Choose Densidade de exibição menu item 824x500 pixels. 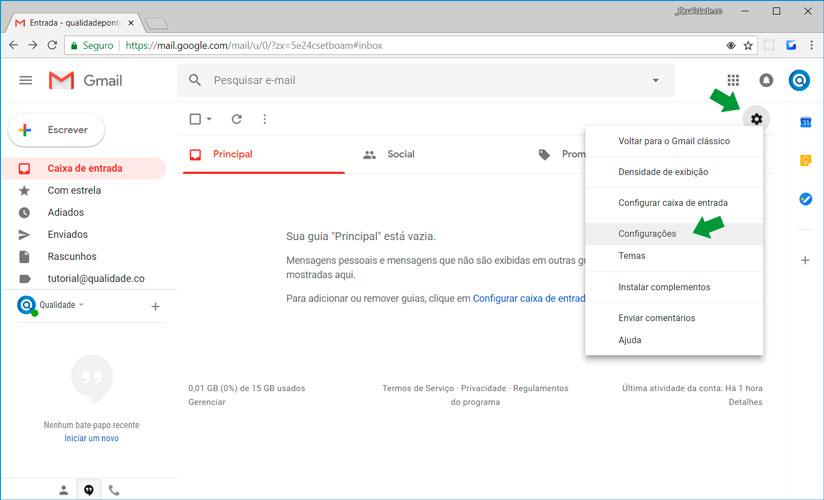tap(674, 172)
